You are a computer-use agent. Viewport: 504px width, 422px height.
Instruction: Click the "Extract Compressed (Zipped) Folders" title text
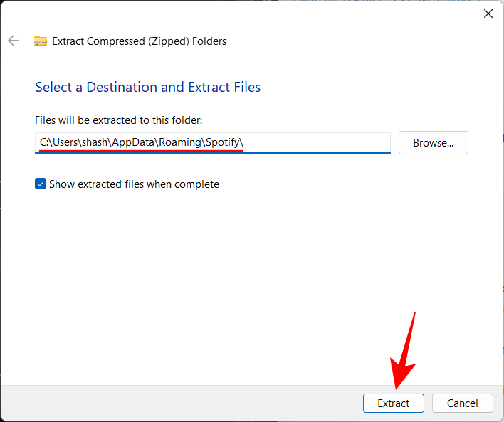click(139, 41)
